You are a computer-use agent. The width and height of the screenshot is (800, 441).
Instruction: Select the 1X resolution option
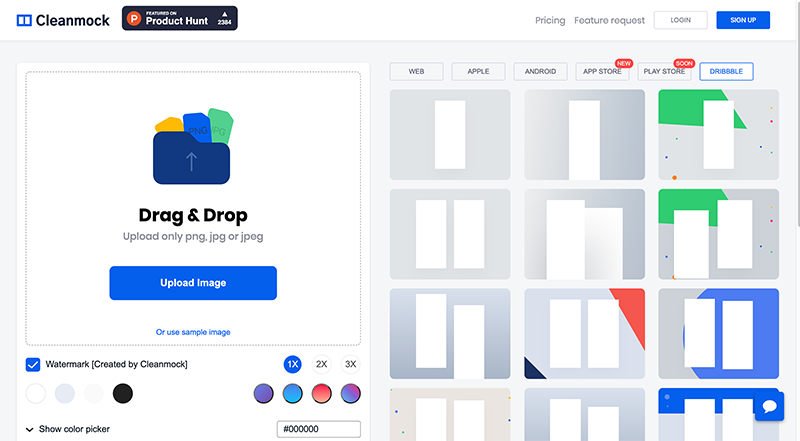pyautogui.click(x=293, y=365)
